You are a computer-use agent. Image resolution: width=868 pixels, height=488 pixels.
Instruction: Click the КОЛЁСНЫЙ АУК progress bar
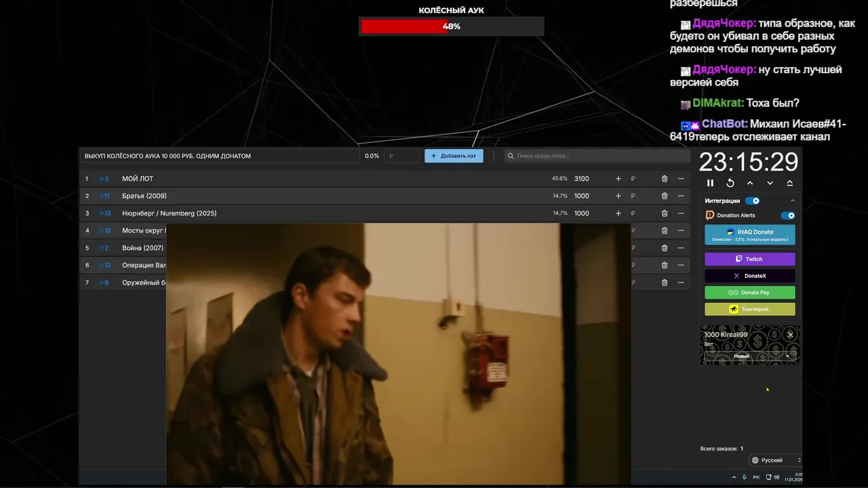(x=452, y=26)
